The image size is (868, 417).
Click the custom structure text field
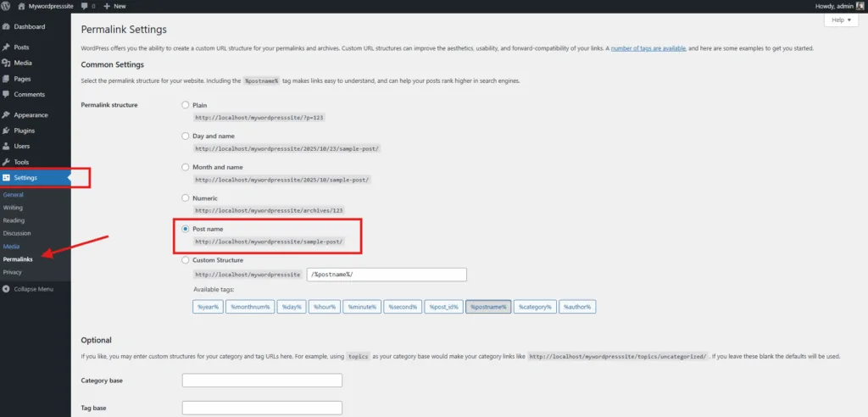[387, 275]
